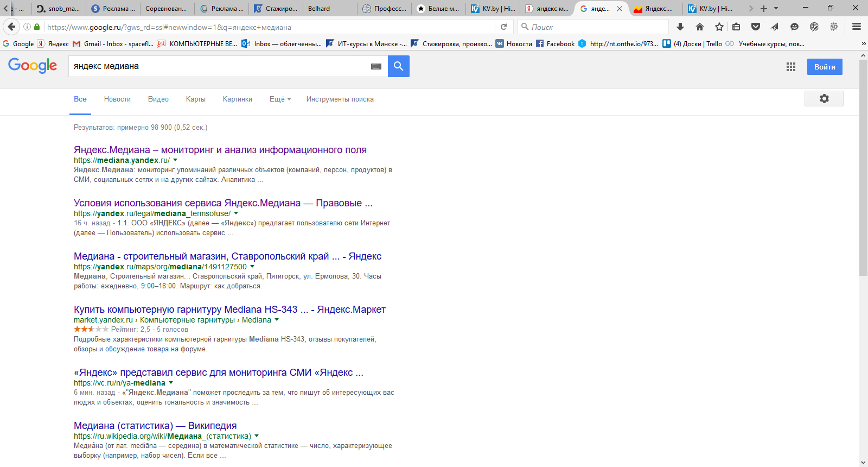
Task: Open the КОМПЬЮТЕРНЫЕ ВЕ... bookmark
Action: (x=197, y=44)
